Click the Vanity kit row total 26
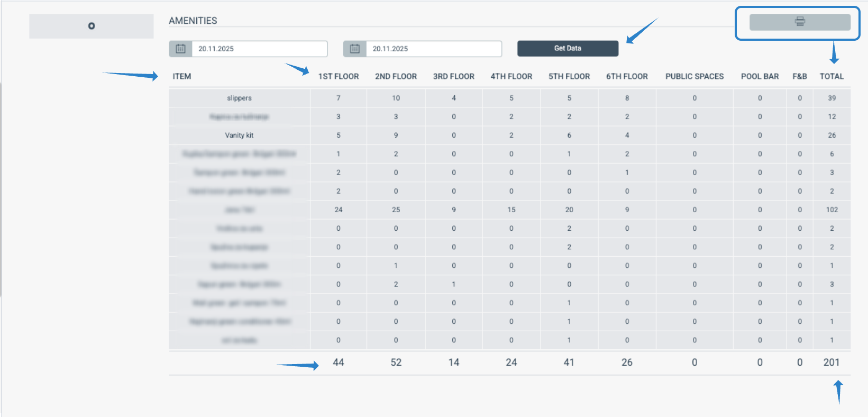The width and height of the screenshot is (868, 417). tap(832, 135)
